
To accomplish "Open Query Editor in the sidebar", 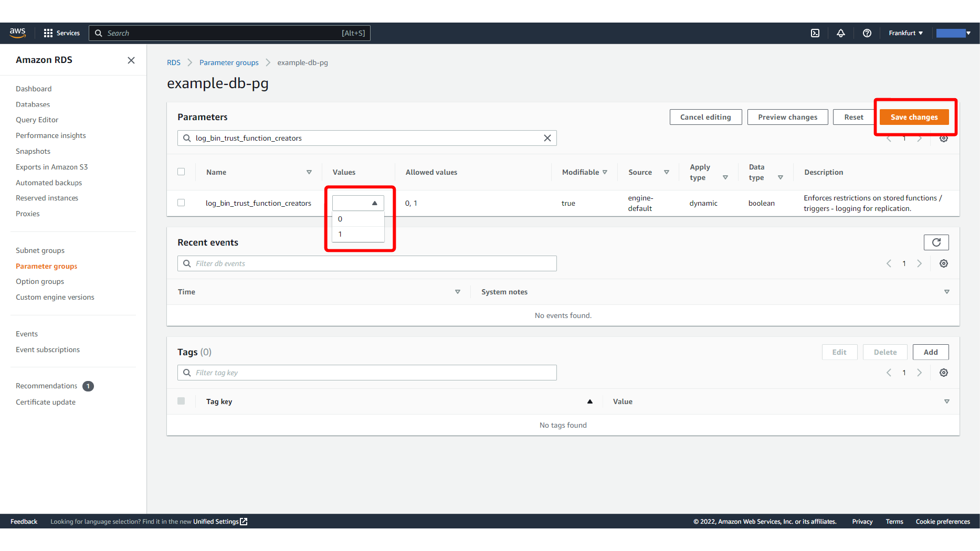I will (x=37, y=120).
